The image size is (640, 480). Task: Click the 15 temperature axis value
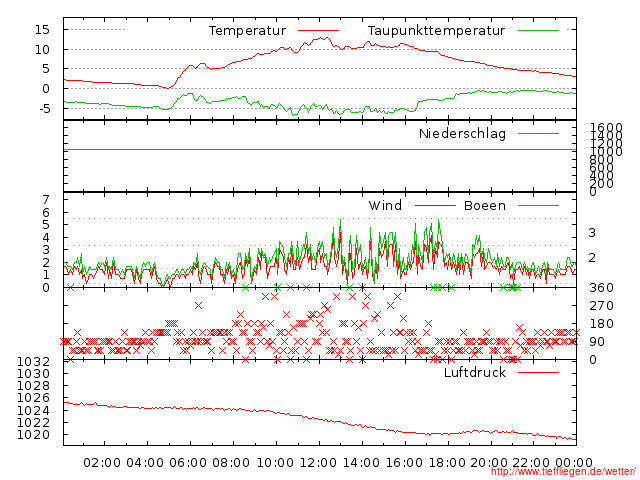click(x=42, y=30)
